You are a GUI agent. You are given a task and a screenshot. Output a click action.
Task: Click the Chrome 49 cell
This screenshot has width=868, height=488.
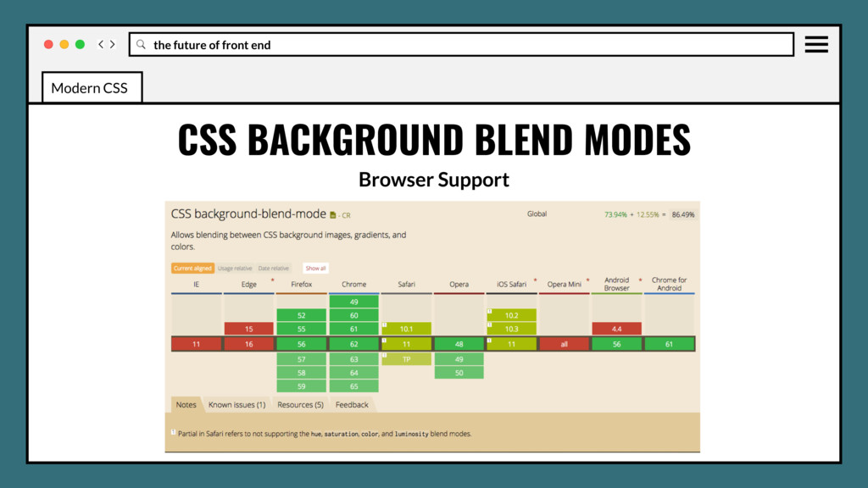353,302
